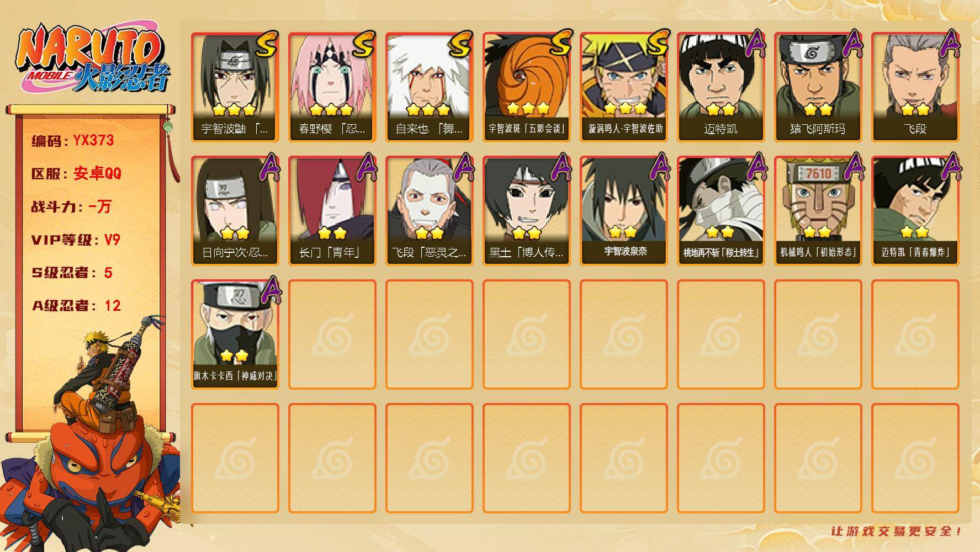This screenshot has height=552, width=980.
Task: Select the 猿飞阿斯玛 ninja card
Action: click(x=818, y=87)
